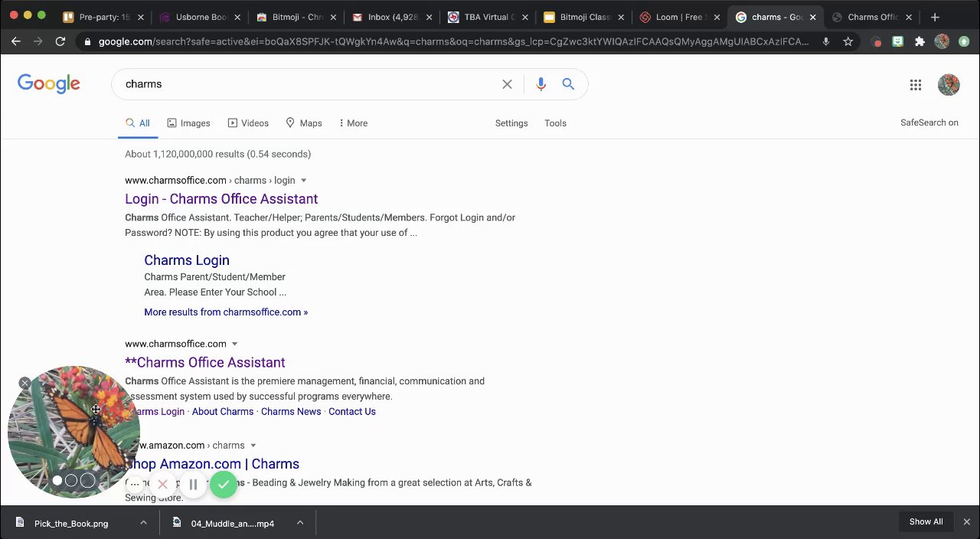Image resolution: width=980 pixels, height=539 pixels.
Task: Click the butterfly Loom camera bubble
Action: click(x=73, y=433)
